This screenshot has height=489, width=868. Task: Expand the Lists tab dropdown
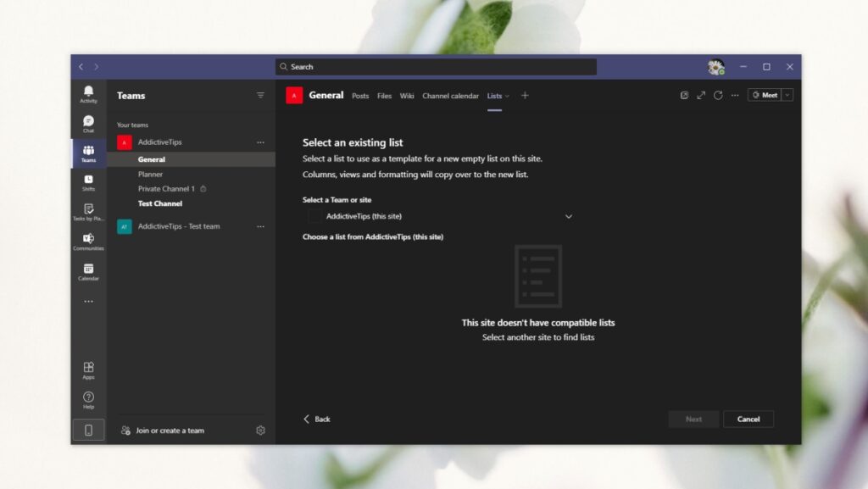[508, 96]
